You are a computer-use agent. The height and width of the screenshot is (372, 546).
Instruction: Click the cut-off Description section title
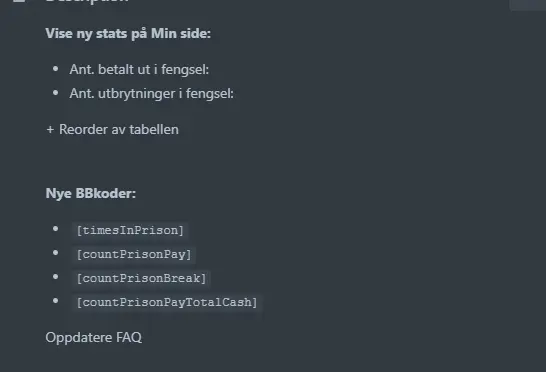coord(87,1)
